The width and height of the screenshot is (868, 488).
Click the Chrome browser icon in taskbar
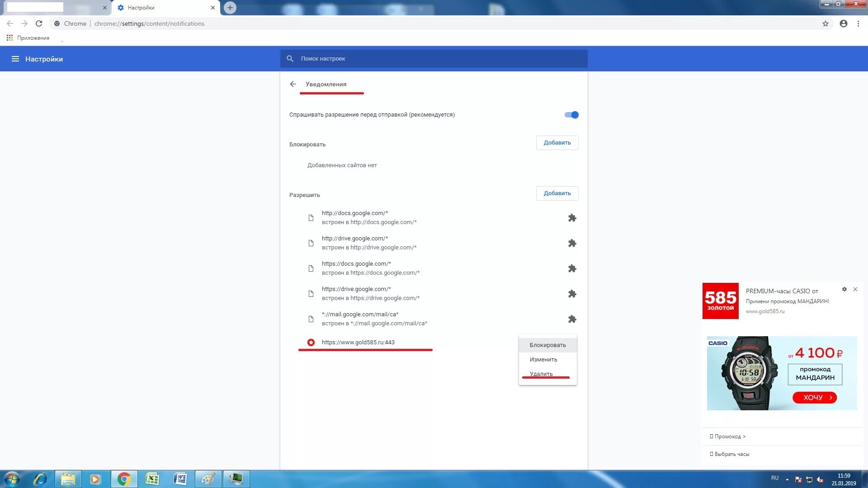coord(124,479)
